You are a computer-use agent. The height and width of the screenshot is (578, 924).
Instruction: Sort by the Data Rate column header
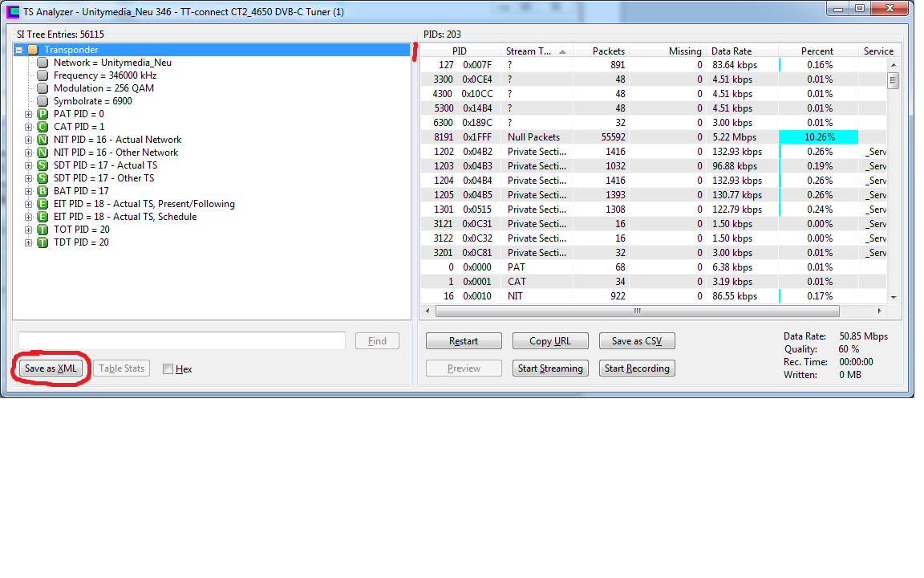click(x=741, y=51)
